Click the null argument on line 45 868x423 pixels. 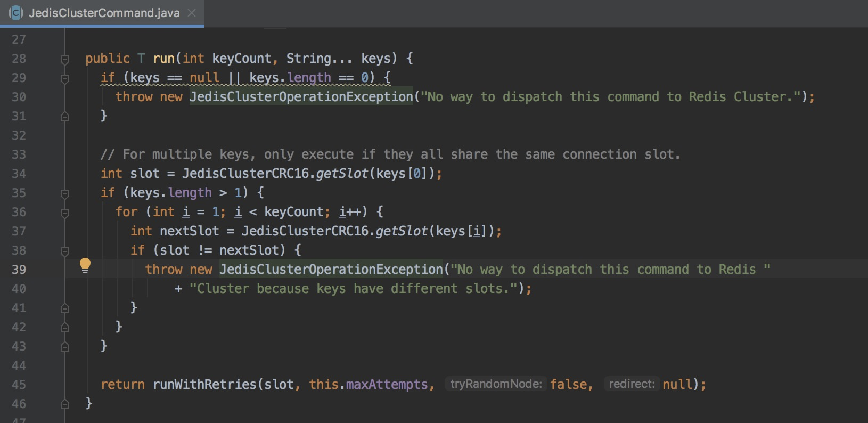(x=677, y=384)
